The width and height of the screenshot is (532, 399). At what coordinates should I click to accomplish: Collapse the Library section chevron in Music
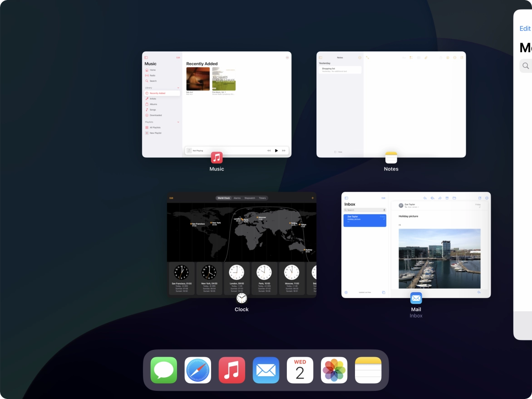point(178,88)
